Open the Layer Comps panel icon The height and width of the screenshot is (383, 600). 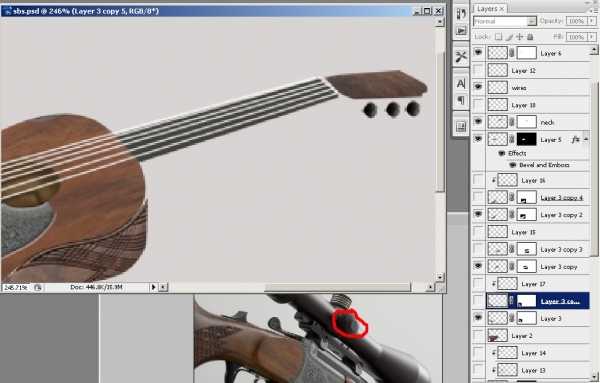tap(461, 126)
